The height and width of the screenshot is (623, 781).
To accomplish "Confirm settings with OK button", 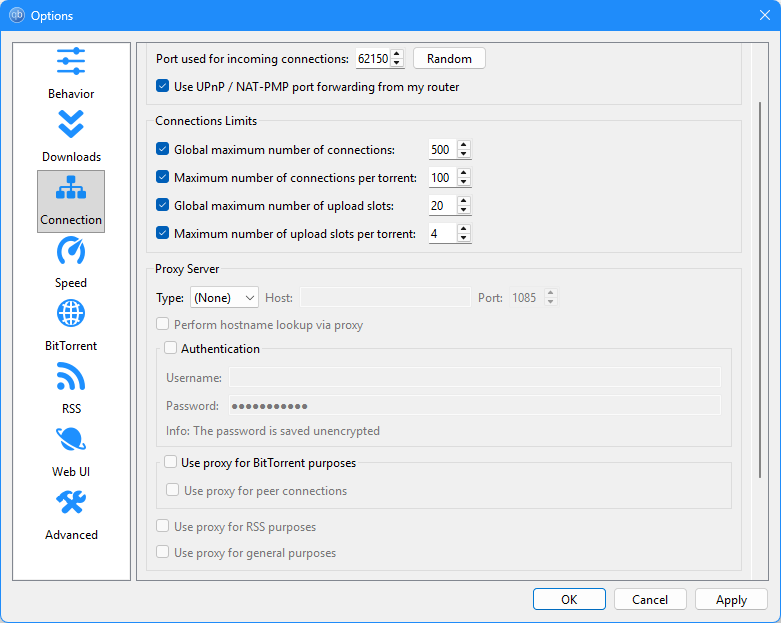I will tap(569, 599).
